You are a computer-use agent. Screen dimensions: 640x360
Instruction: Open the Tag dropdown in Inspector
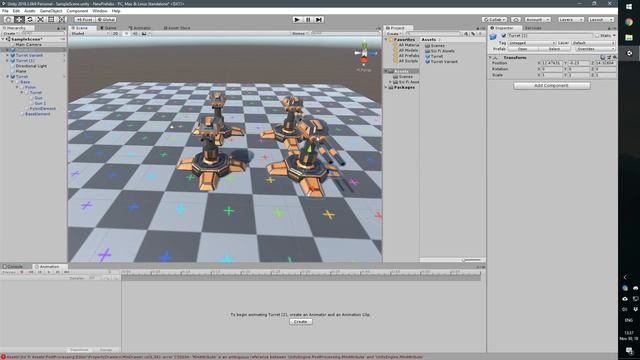pos(532,43)
